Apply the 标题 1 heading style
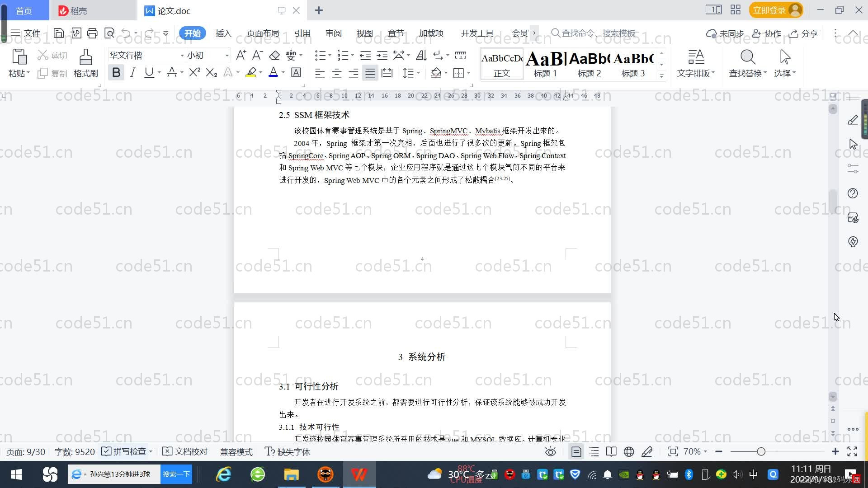 [x=545, y=64]
